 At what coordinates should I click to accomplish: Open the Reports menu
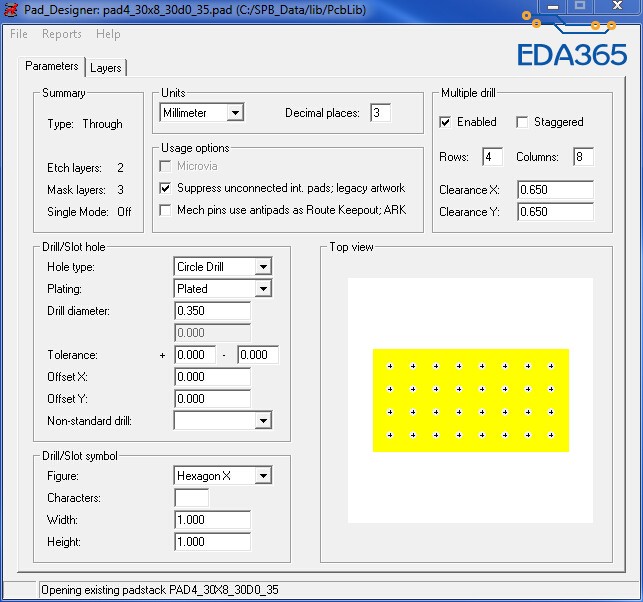pyautogui.click(x=62, y=34)
